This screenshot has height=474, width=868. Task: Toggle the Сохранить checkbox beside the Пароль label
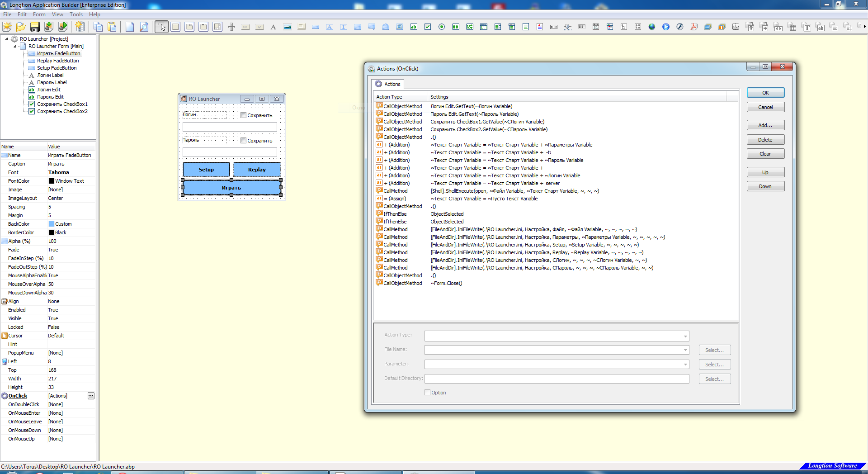pos(243,141)
